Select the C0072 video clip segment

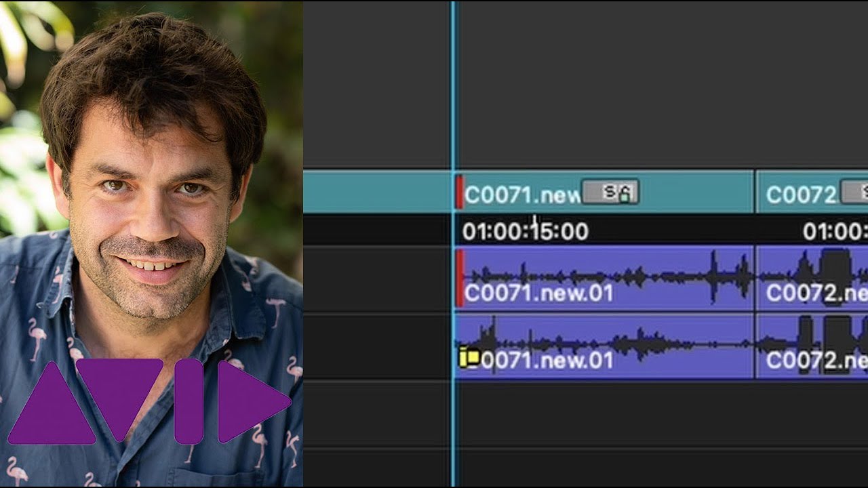click(812, 192)
